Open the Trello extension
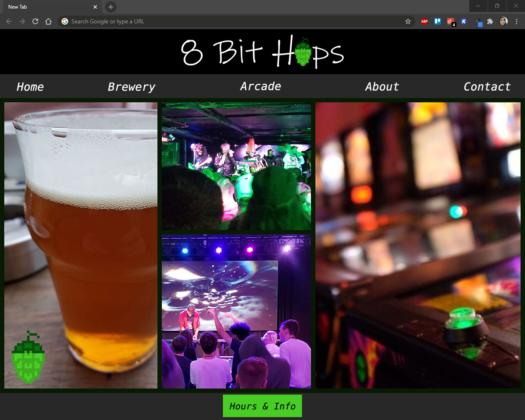This screenshot has width=525, height=420. click(438, 21)
